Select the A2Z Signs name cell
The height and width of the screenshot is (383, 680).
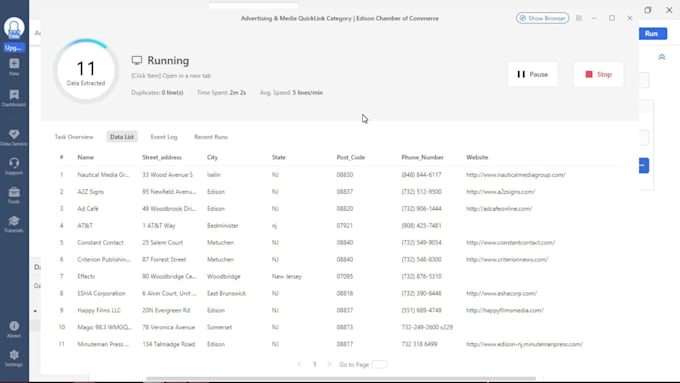[90, 192]
